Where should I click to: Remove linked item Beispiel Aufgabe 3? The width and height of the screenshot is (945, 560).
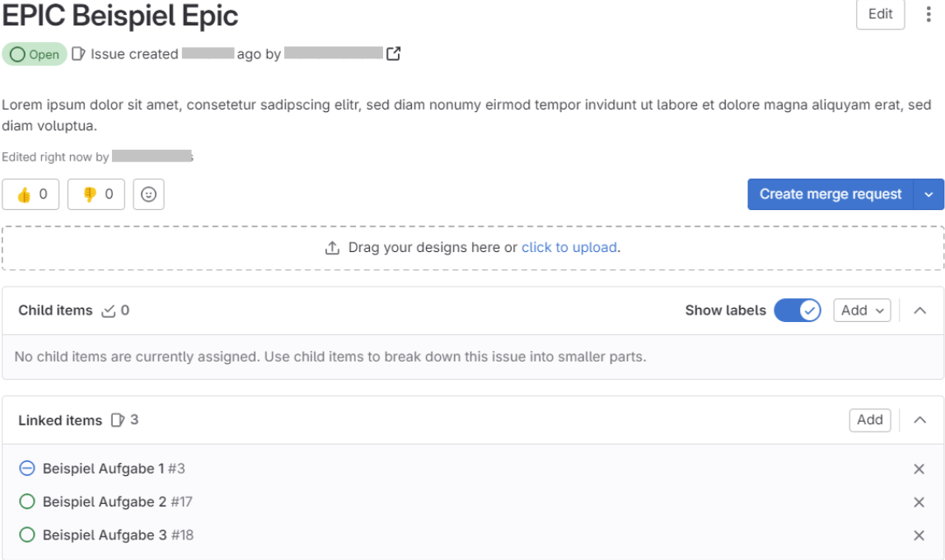[x=919, y=534]
